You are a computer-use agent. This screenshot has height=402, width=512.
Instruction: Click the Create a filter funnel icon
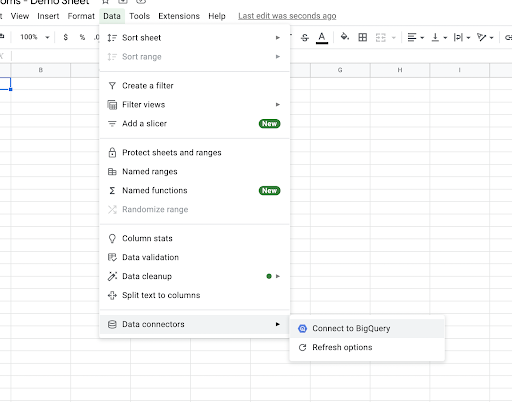[x=112, y=86]
